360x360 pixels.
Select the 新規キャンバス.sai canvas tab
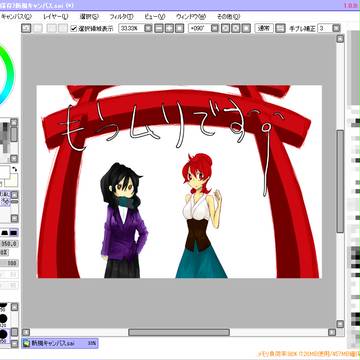click(60, 343)
